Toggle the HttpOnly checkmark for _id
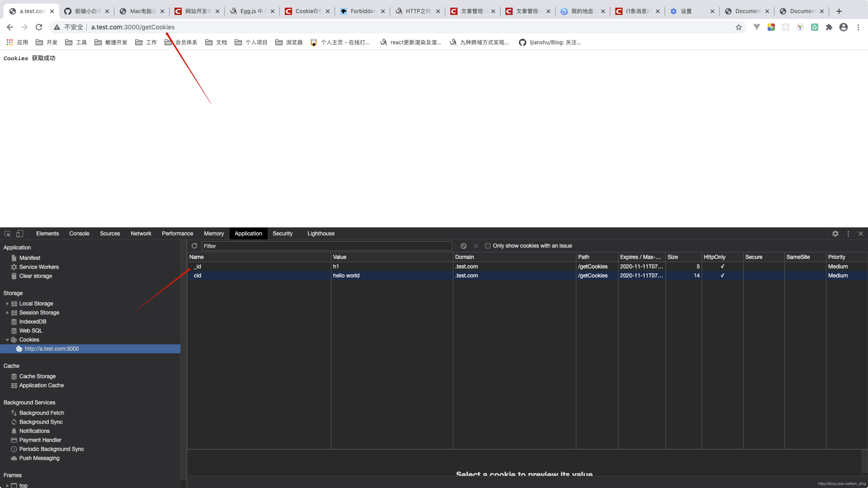 [x=722, y=266]
